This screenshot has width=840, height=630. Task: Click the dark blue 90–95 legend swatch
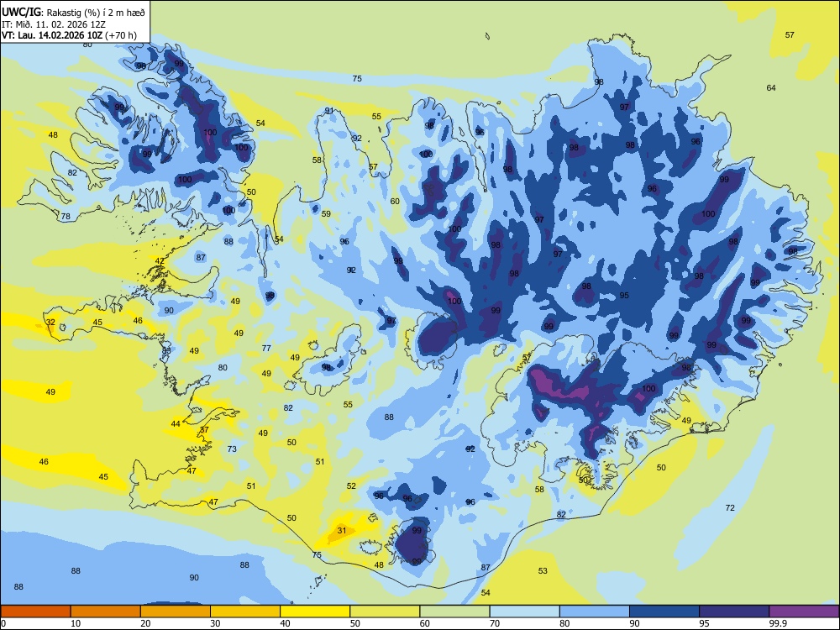pos(664,612)
